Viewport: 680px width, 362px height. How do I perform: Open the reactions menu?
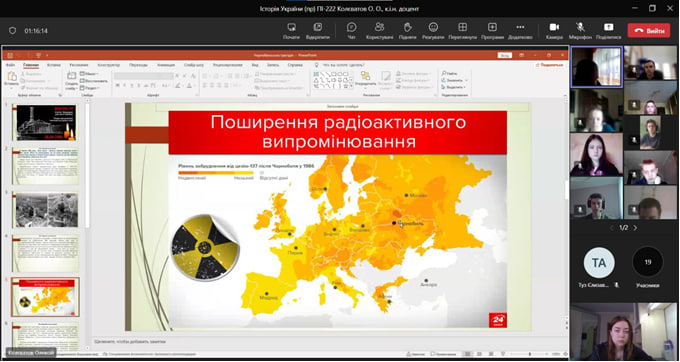pos(433,31)
